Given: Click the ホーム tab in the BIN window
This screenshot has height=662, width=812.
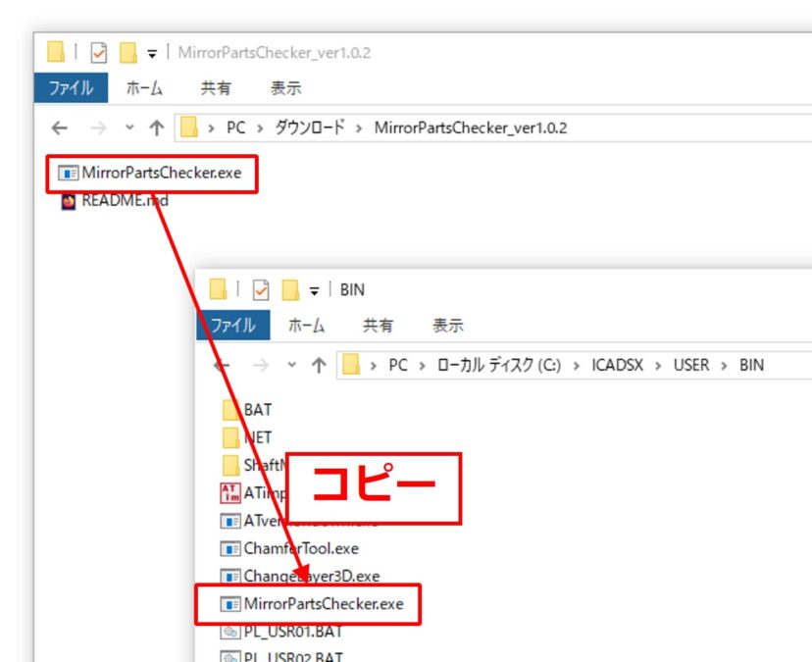Looking at the screenshot, I should click(307, 326).
